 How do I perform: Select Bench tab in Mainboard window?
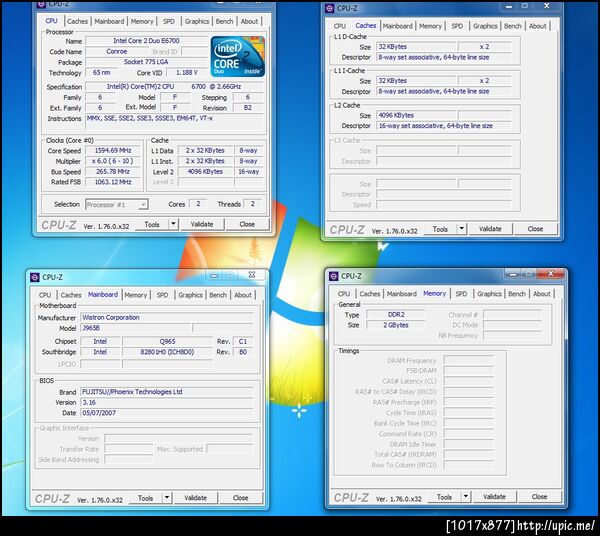(x=218, y=295)
